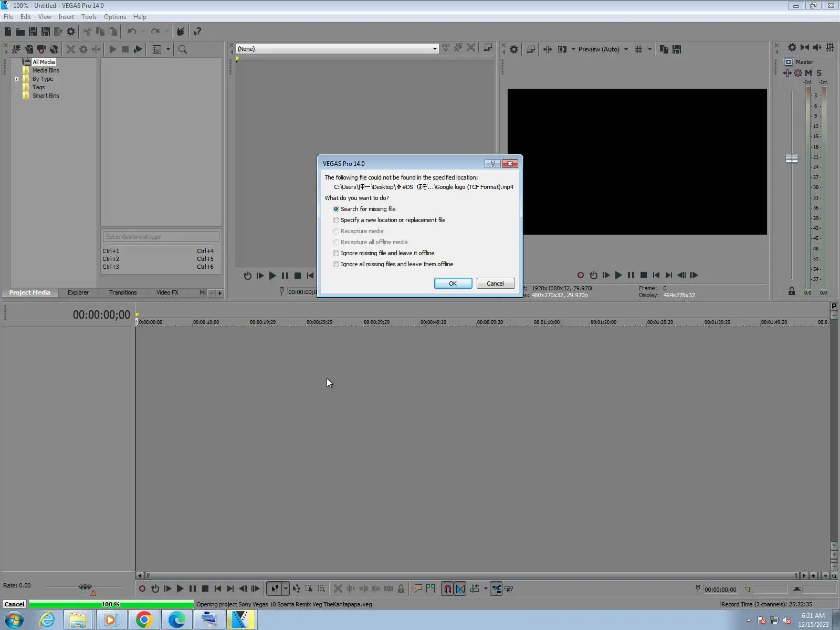The height and width of the screenshot is (630, 840).
Task: Click Play on timeline transport bar
Action: [180, 589]
